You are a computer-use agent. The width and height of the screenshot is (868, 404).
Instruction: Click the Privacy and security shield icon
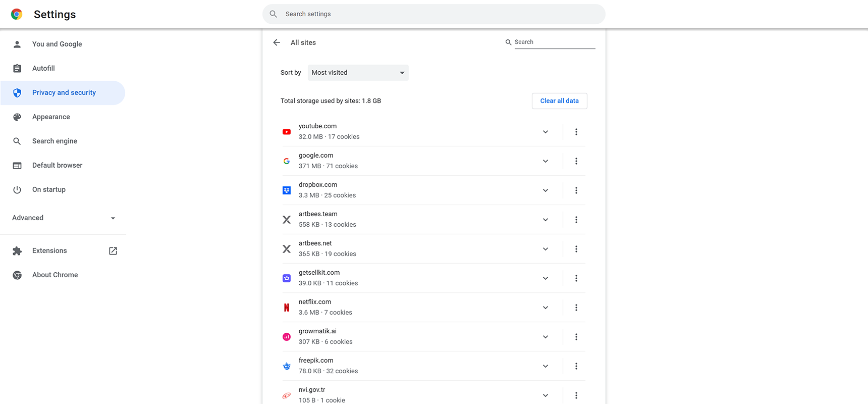tap(17, 93)
